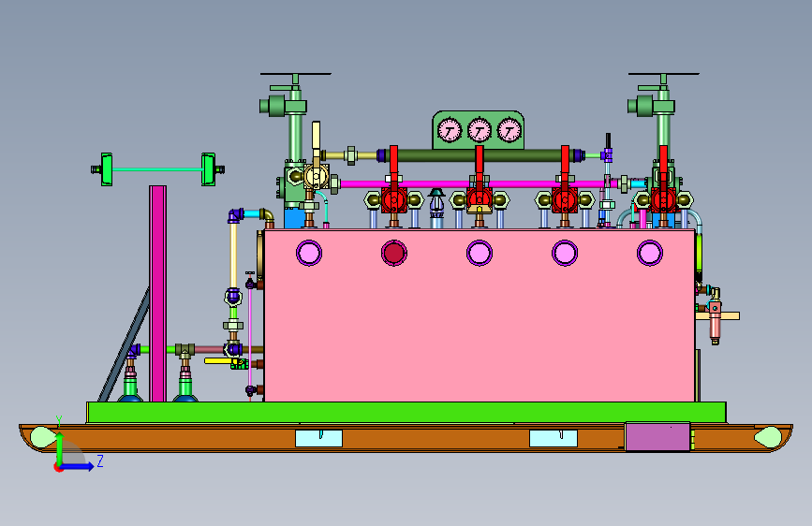Select the right pressure gauge on the panel

[509, 130]
